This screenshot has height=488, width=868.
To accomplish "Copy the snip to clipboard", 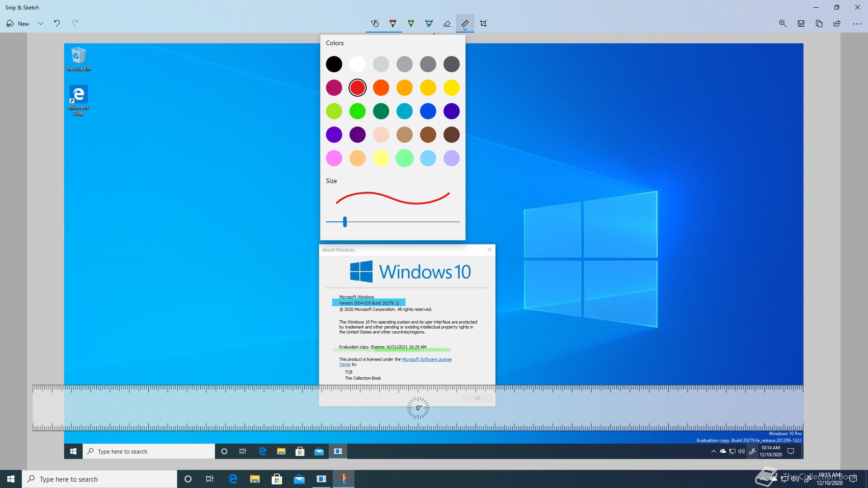I will 819,23.
